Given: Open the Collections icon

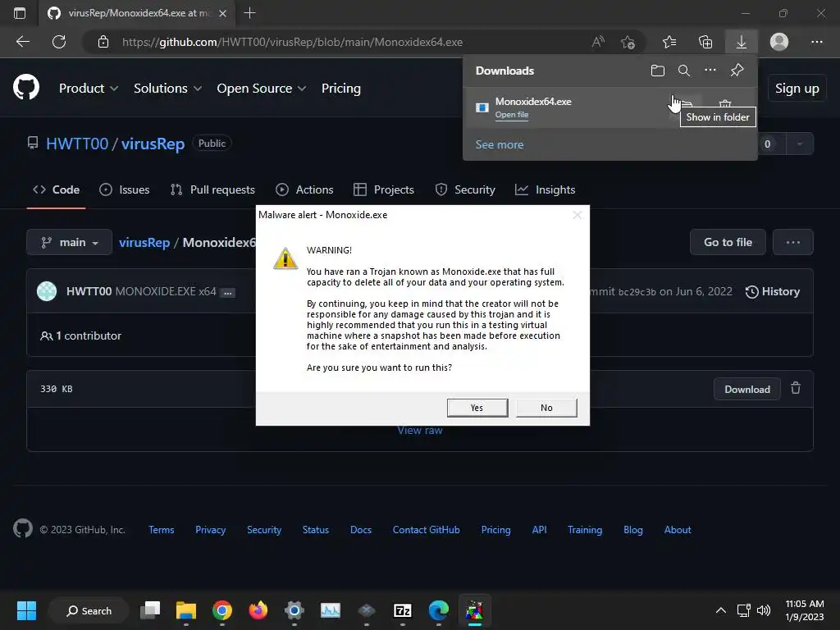Looking at the screenshot, I should click(x=705, y=42).
